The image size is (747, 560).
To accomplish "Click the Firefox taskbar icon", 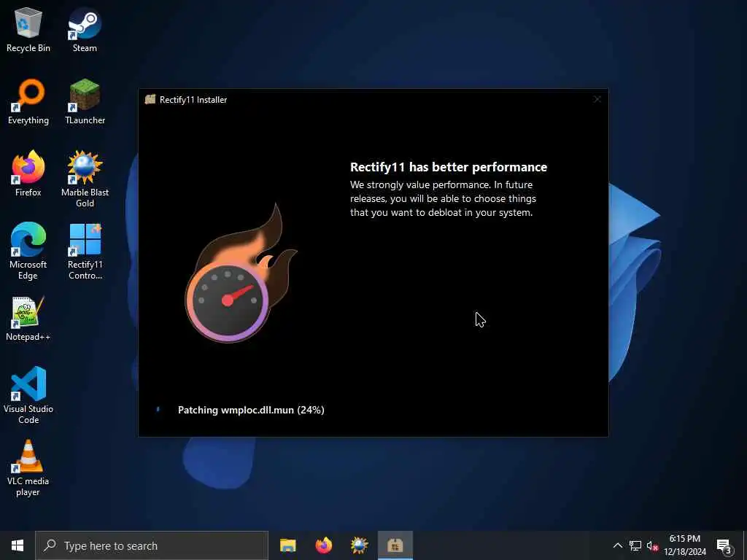I will tap(323, 545).
